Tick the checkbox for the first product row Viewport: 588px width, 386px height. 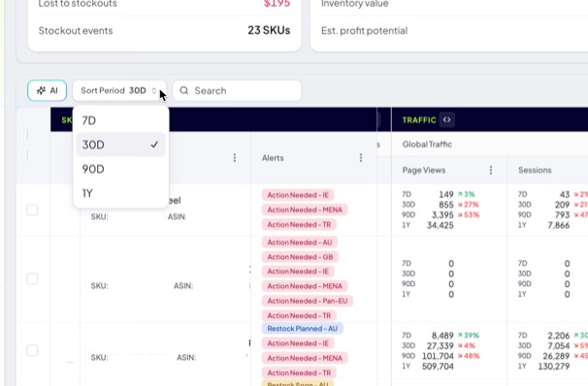(x=32, y=209)
